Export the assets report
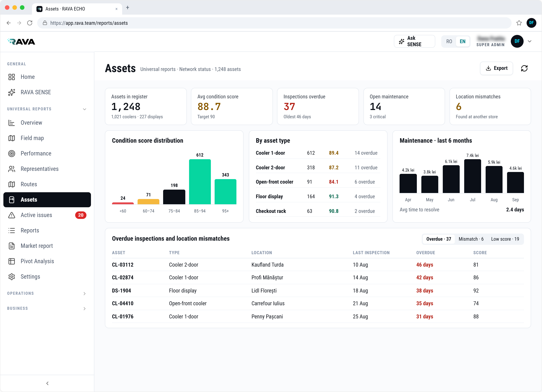This screenshot has height=392, width=542. (496, 68)
